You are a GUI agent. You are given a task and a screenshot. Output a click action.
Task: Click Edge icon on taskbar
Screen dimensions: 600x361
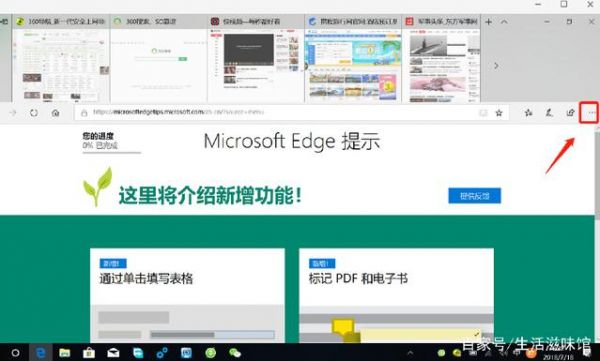[x=41, y=353]
